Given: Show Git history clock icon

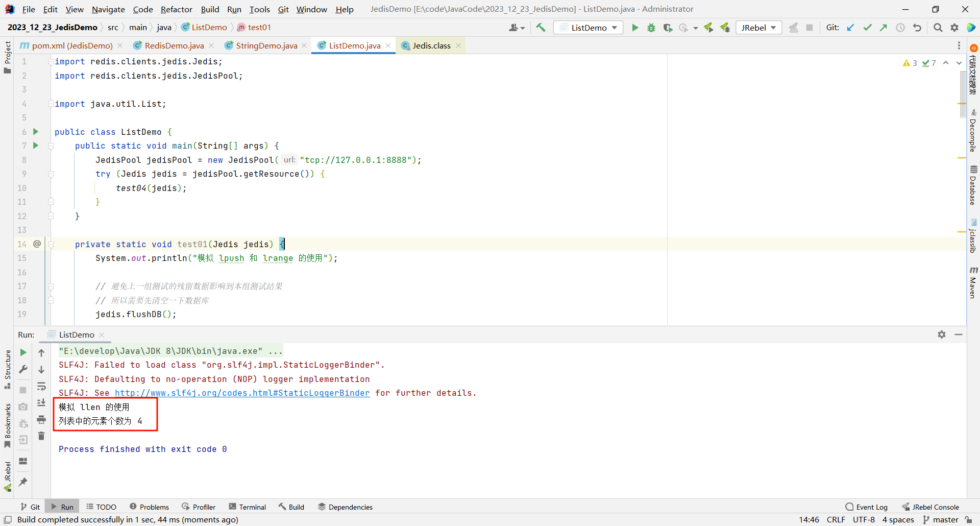Looking at the screenshot, I should click(x=900, y=28).
